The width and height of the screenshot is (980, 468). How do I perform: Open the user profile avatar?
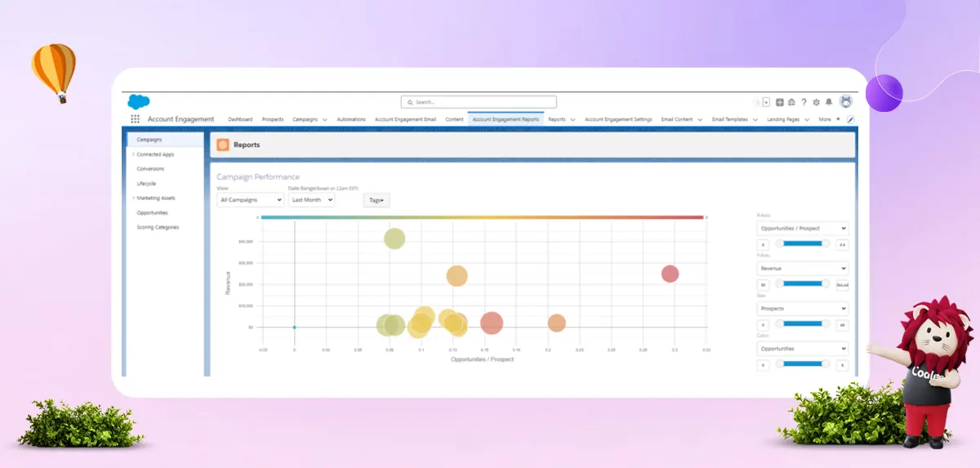tap(846, 102)
